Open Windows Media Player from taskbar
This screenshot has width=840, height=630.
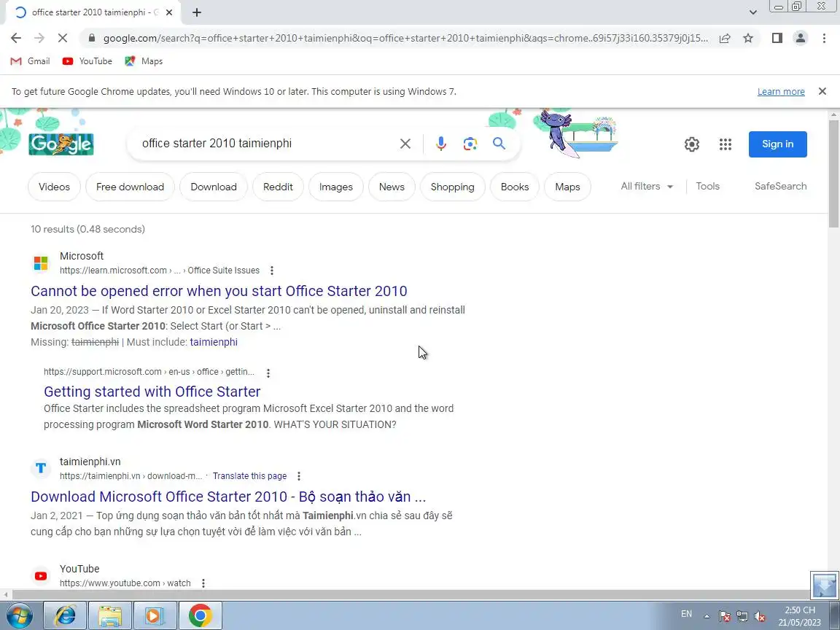point(155,615)
